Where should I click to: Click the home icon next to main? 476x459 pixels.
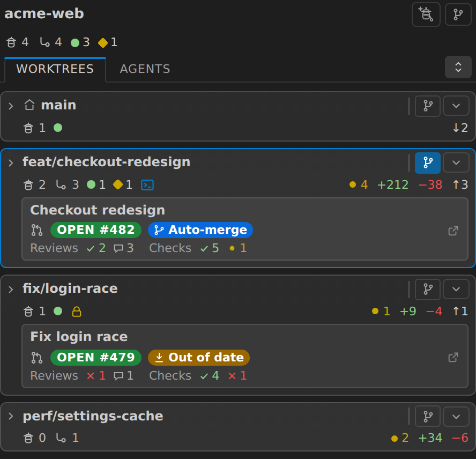[x=29, y=105]
